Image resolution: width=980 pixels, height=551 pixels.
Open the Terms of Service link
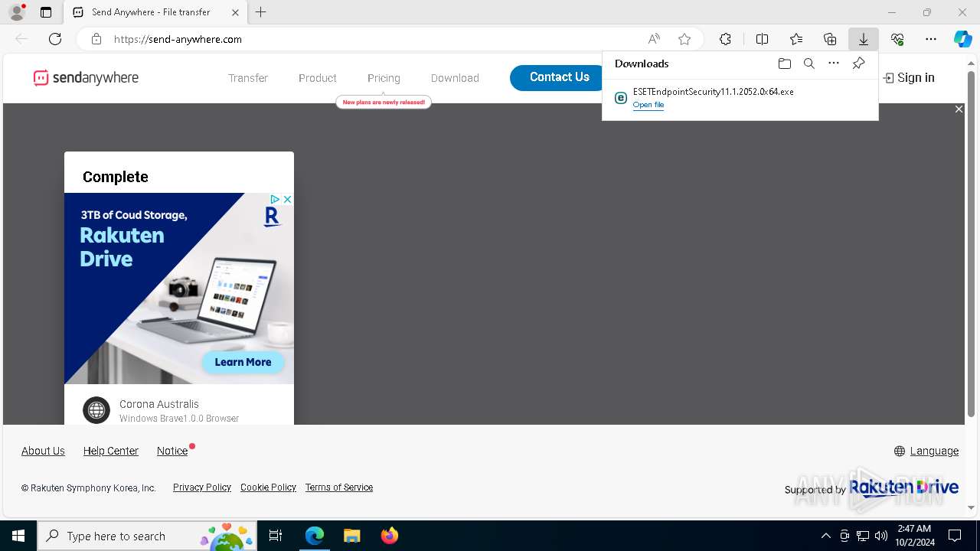coord(339,487)
